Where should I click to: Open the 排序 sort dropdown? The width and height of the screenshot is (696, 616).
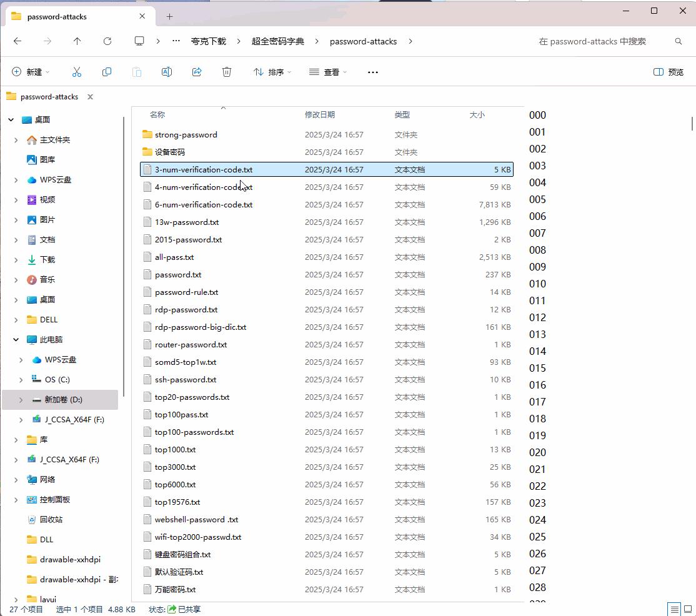(x=272, y=72)
